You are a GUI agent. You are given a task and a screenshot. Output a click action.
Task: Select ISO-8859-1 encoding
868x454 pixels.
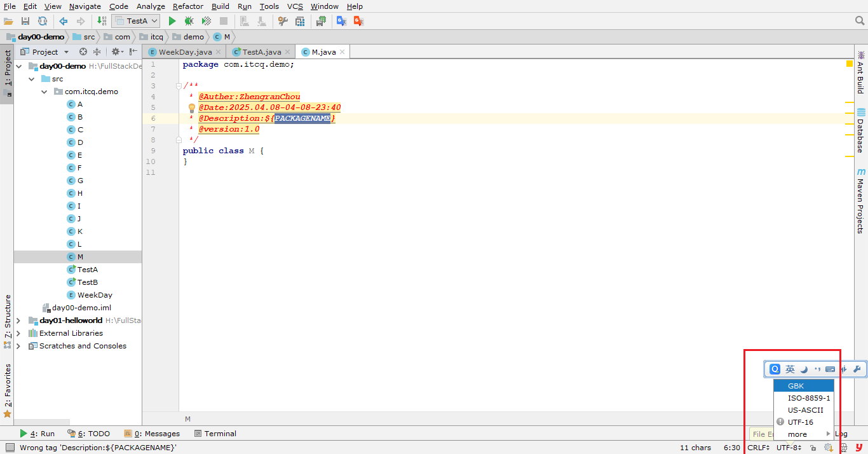pyautogui.click(x=804, y=398)
